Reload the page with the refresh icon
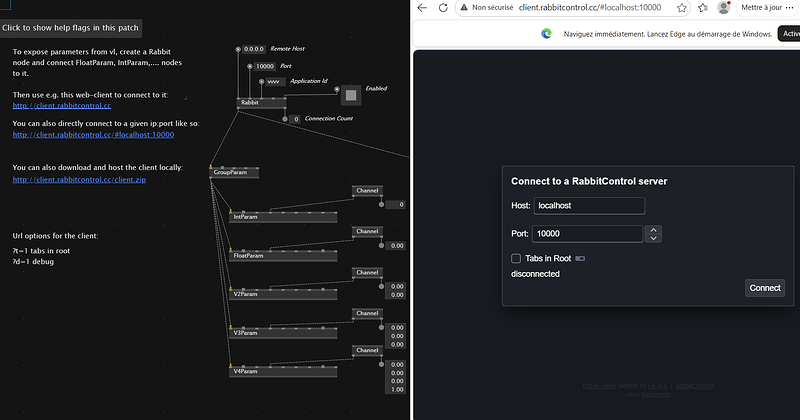Viewport: 800px width, 420px height. tap(443, 8)
